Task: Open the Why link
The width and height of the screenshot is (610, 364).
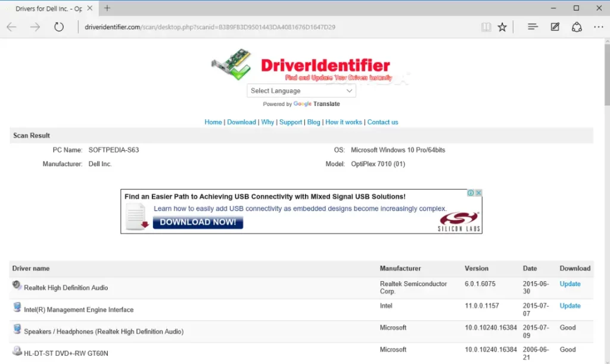Action: coord(267,122)
